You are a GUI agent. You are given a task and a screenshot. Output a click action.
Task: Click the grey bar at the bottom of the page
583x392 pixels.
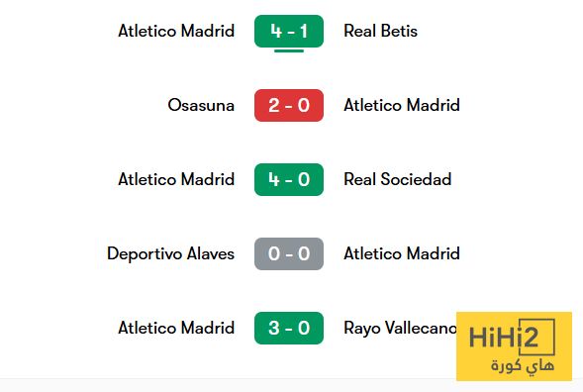coord(291,385)
